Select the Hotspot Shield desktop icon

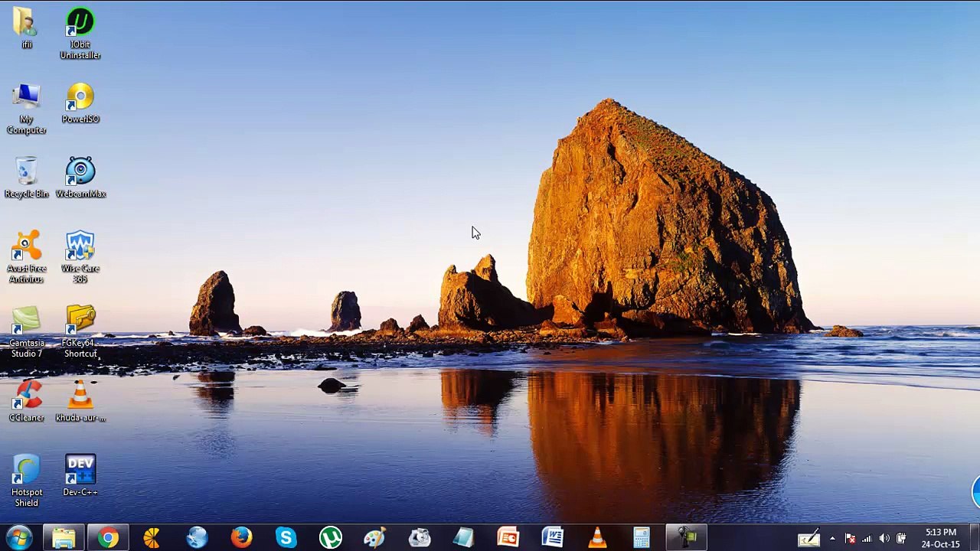(x=27, y=481)
